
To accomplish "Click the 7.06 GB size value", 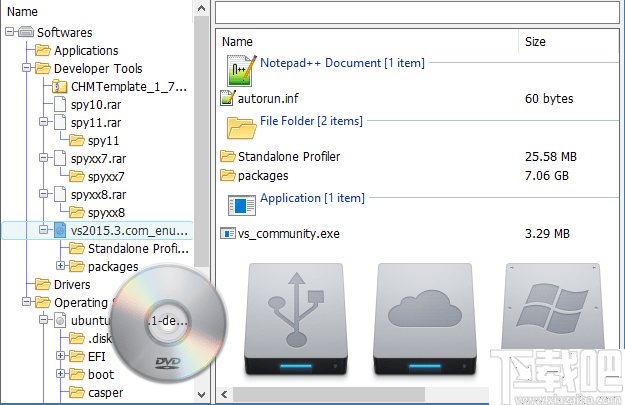I will tap(546, 176).
